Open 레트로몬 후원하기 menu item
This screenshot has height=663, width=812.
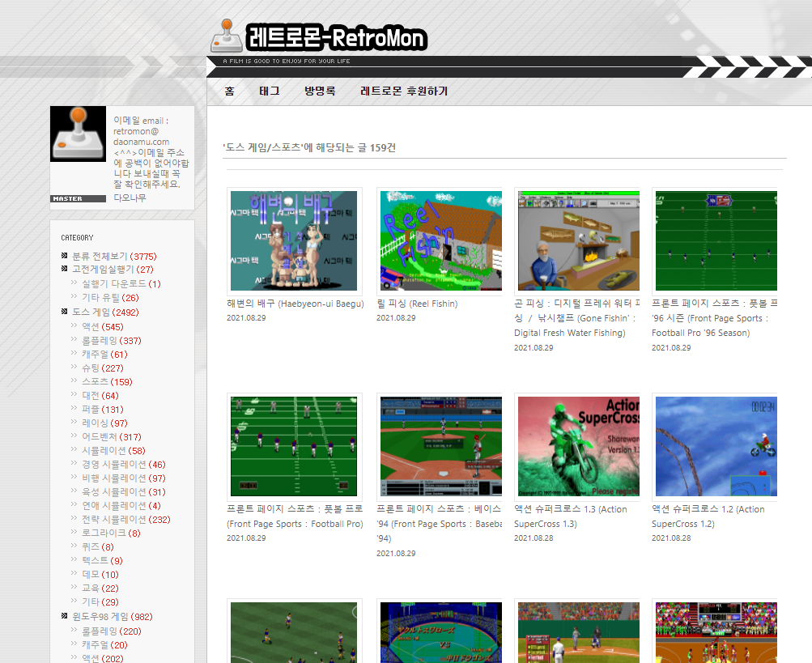(404, 91)
